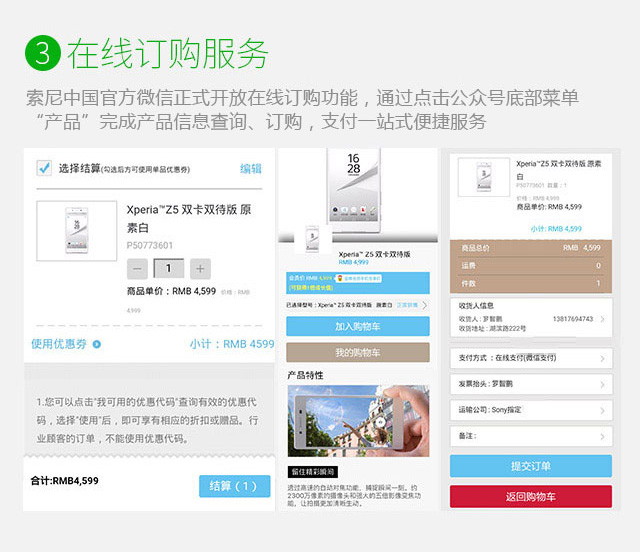Click the 编辑 link in the cart

tap(251, 169)
